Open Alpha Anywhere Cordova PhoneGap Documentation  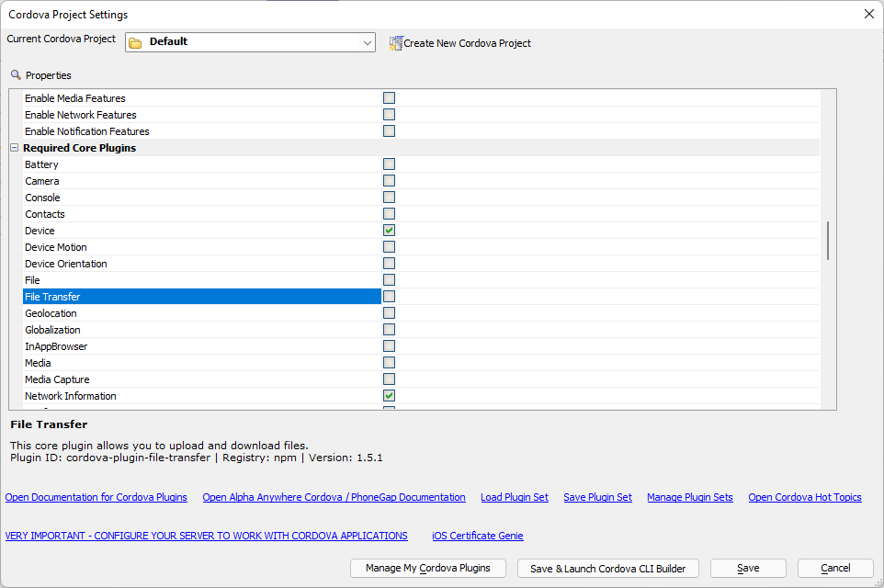click(334, 497)
